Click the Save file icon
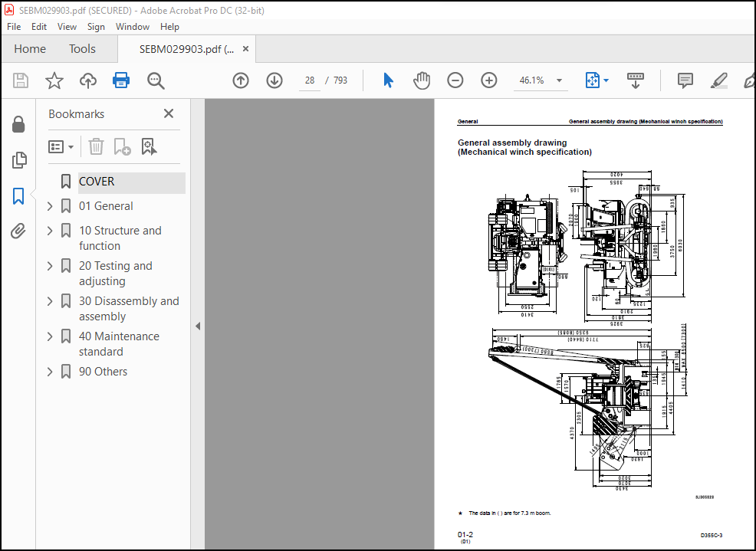 click(x=20, y=80)
